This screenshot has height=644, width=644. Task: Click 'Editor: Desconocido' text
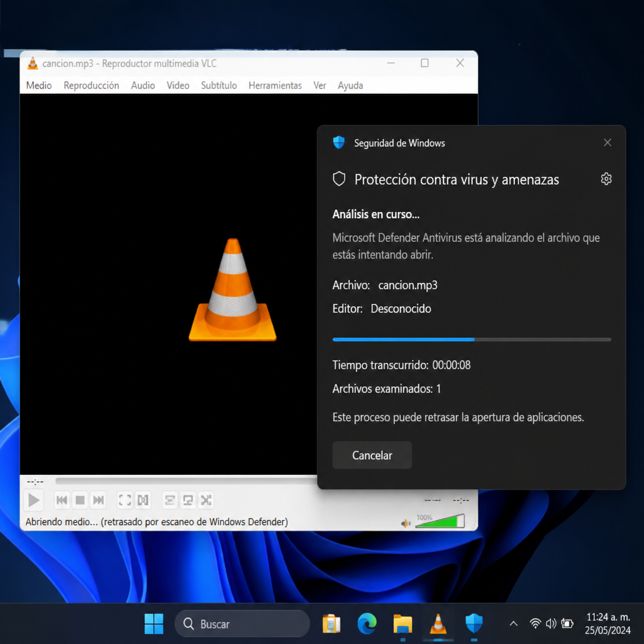[382, 308]
